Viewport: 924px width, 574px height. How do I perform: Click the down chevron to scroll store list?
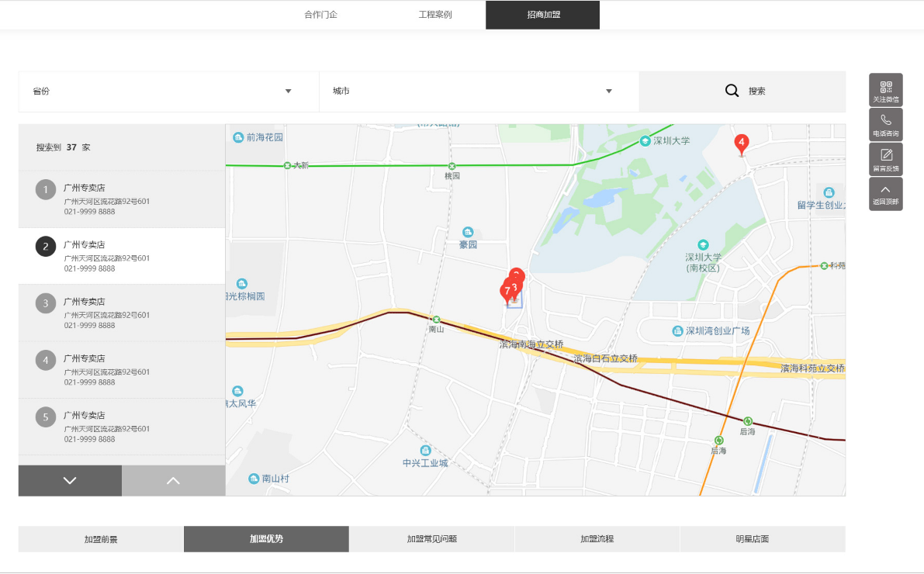(70, 480)
